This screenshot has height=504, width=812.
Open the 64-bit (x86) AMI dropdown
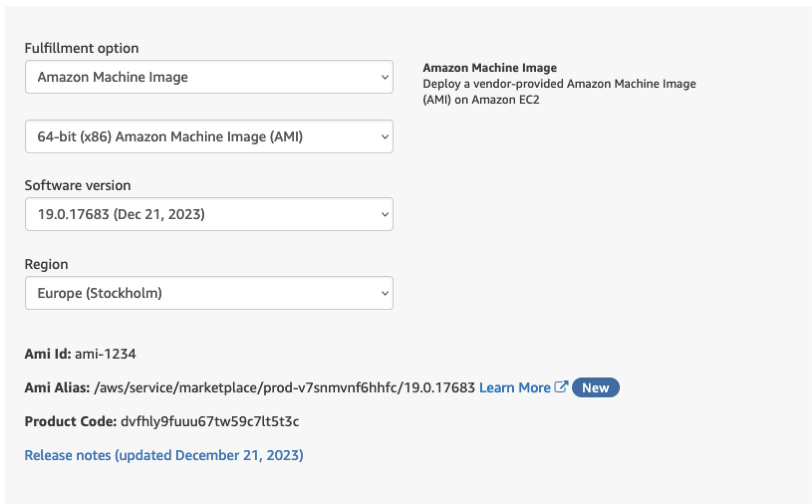point(209,136)
